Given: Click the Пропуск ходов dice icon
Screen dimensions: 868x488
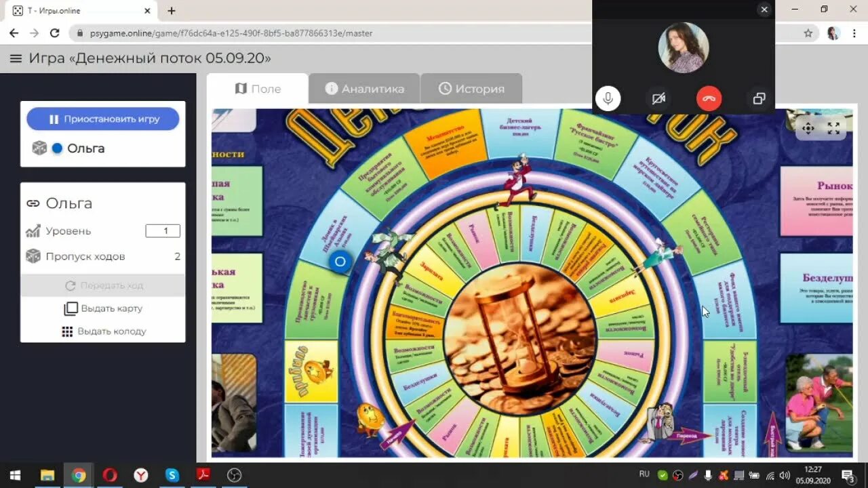Looking at the screenshot, I should point(33,256).
